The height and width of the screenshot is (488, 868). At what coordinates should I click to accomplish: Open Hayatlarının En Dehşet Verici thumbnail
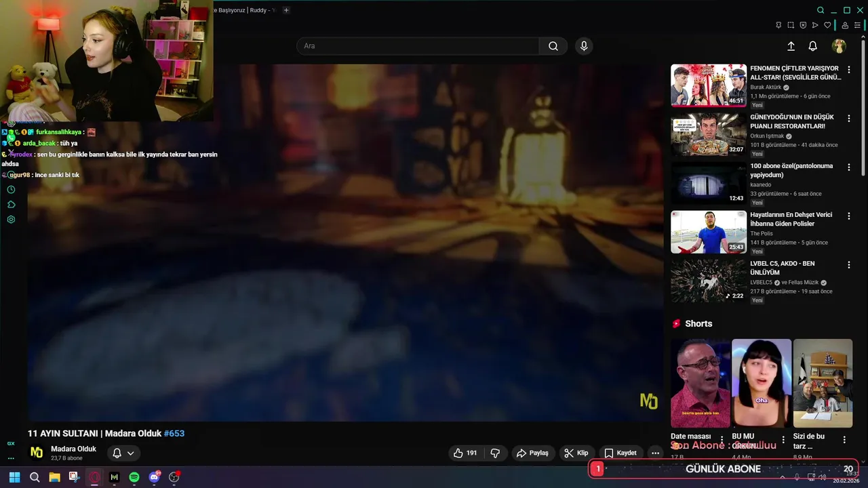pyautogui.click(x=709, y=232)
